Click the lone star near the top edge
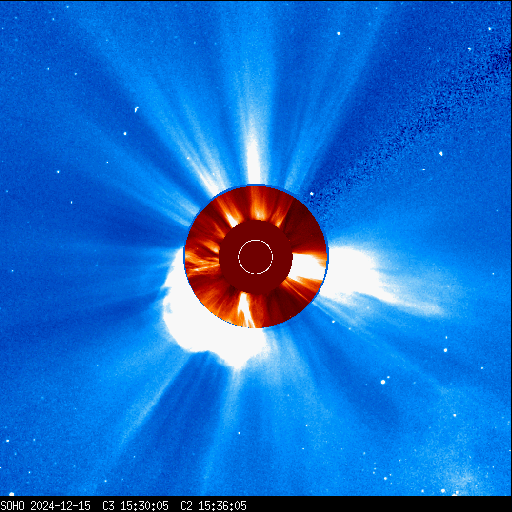This screenshot has height=512, width=512. [339, 33]
